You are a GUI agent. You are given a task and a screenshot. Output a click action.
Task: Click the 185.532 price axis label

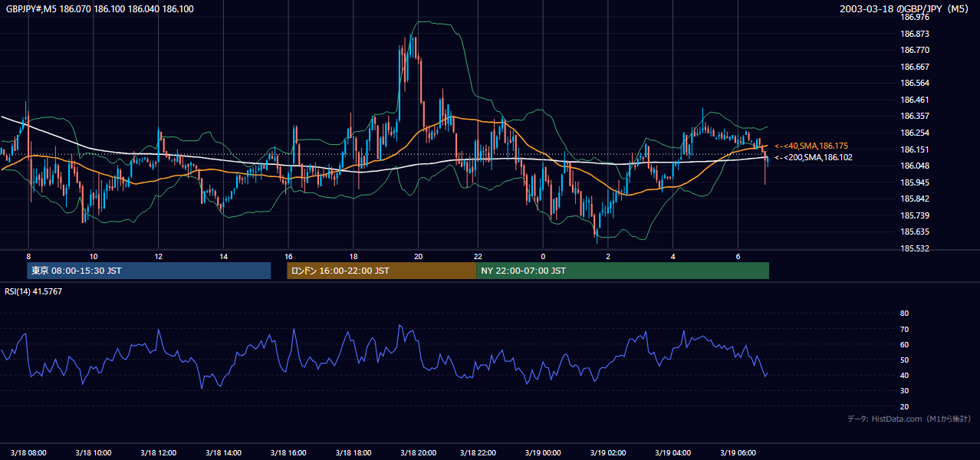click(x=915, y=248)
